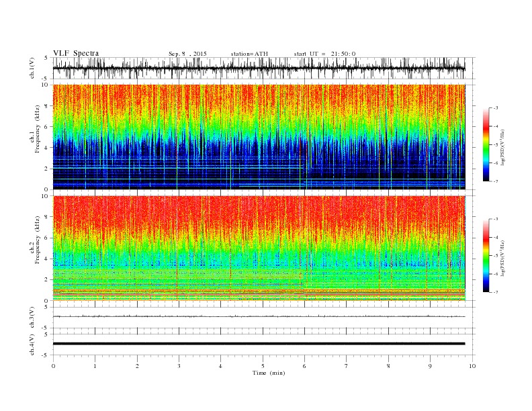Click the time axis tick label "8"
532x411 pixels.
(x=388, y=366)
